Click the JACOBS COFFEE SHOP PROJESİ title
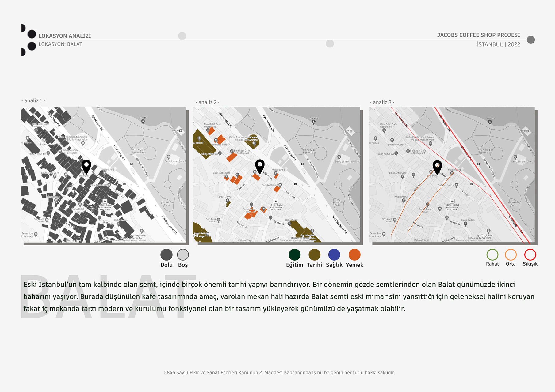 click(478, 35)
